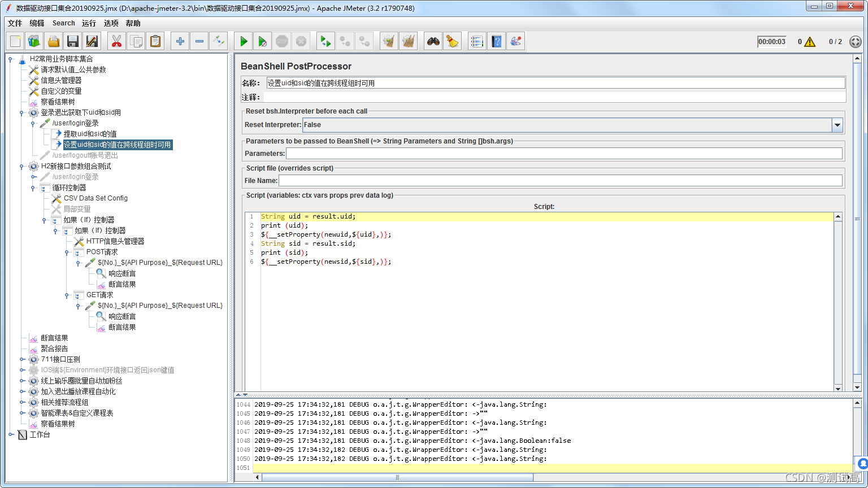Click script line 3 containing setProperty newuid
Screen dimensions: 868x488
pos(325,234)
